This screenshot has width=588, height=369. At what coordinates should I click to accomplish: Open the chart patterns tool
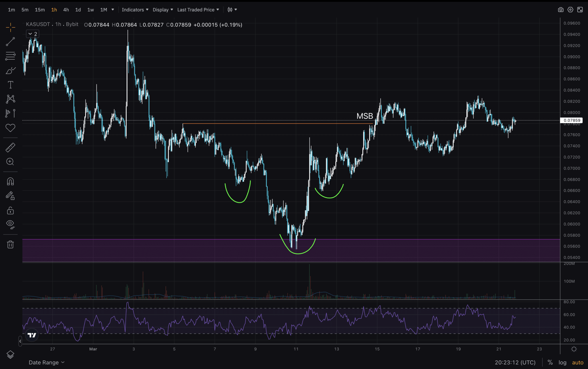(x=10, y=99)
